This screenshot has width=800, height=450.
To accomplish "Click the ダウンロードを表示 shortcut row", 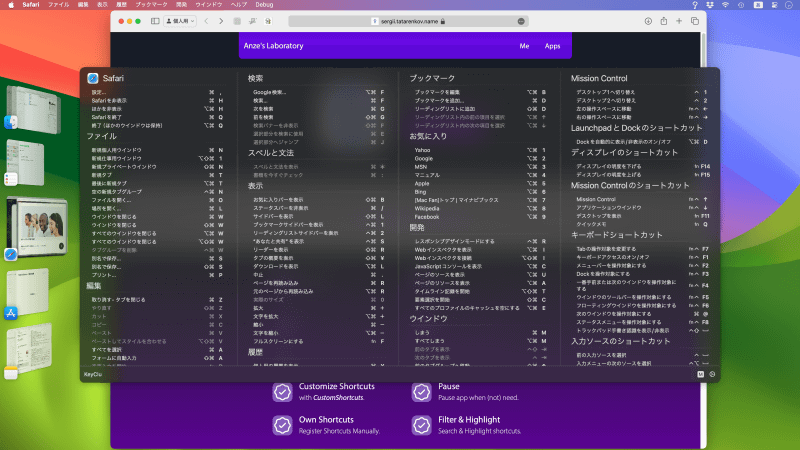I will 319,266.
